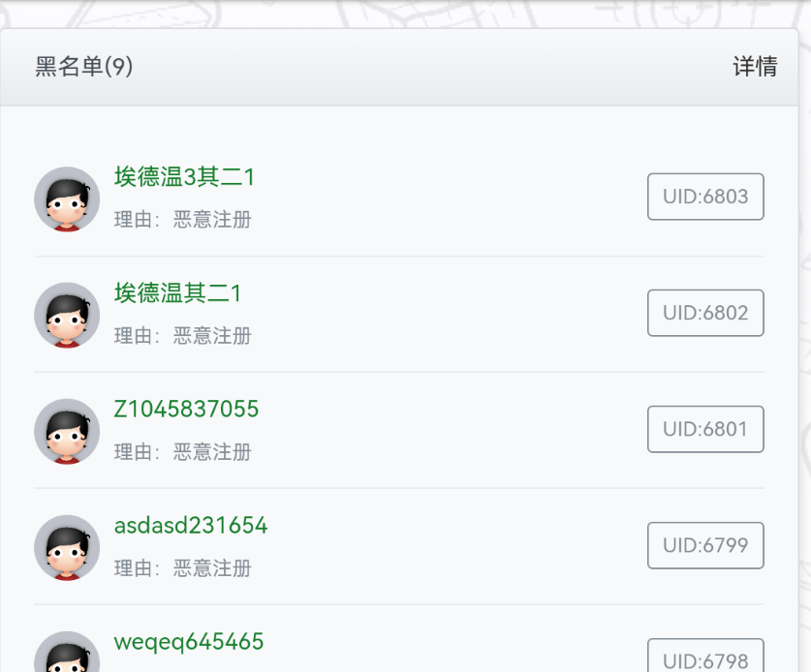The height and width of the screenshot is (672, 811).
Task: Click avatar next to Z1045837055
Action: pyautogui.click(x=67, y=431)
